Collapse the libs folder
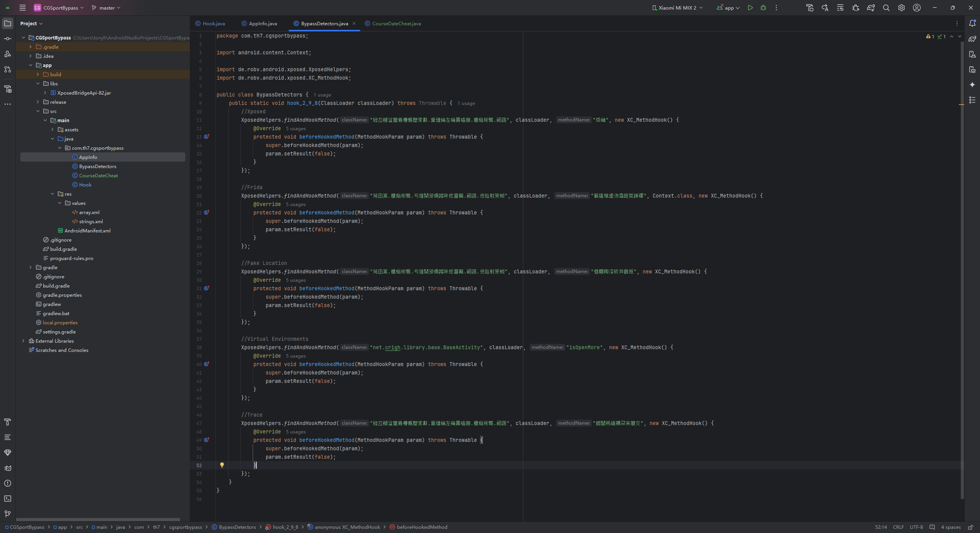980x533 pixels. point(38,83)
